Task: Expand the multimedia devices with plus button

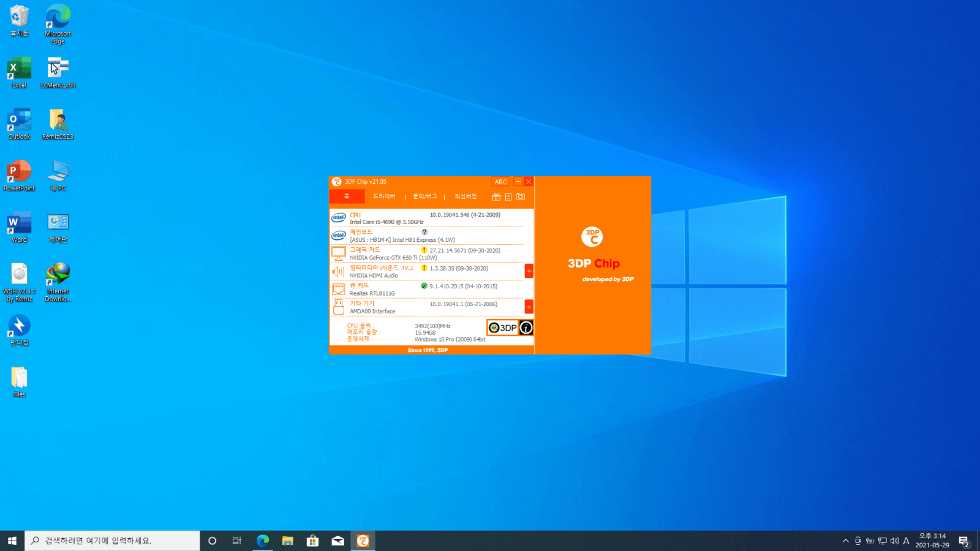Action: pos(529,271)
